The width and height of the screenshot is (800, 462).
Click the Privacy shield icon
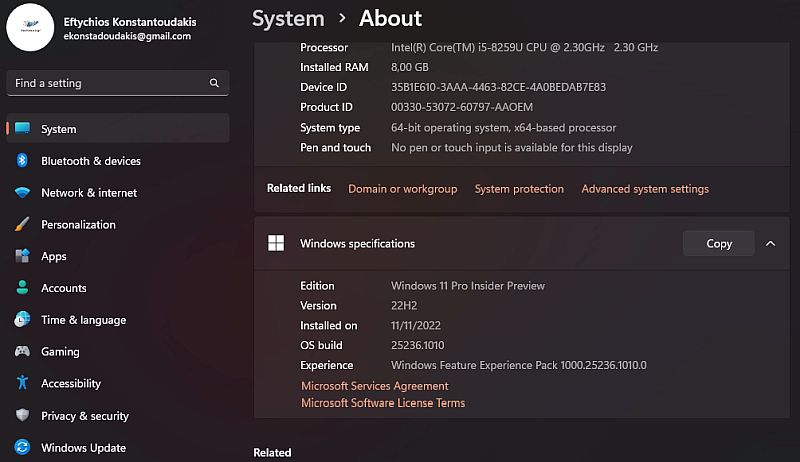tap(22, 415)
